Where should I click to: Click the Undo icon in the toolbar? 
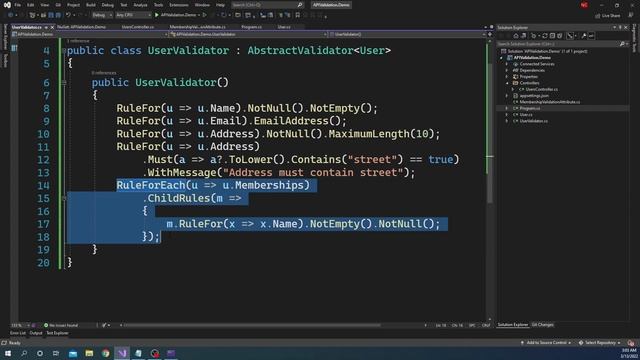point(68,15)
